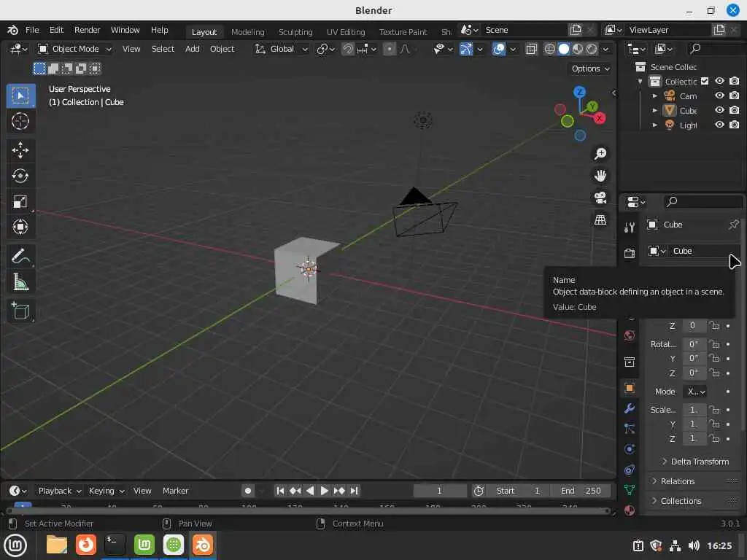Select the Annotate pencil tool
Image resolution: width=747 pixels, height=560 pixels.
pos(20,256)
